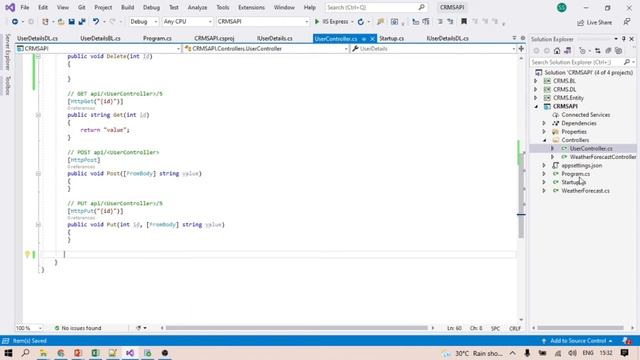Expand the Dependencies node

tap(544, 123)
